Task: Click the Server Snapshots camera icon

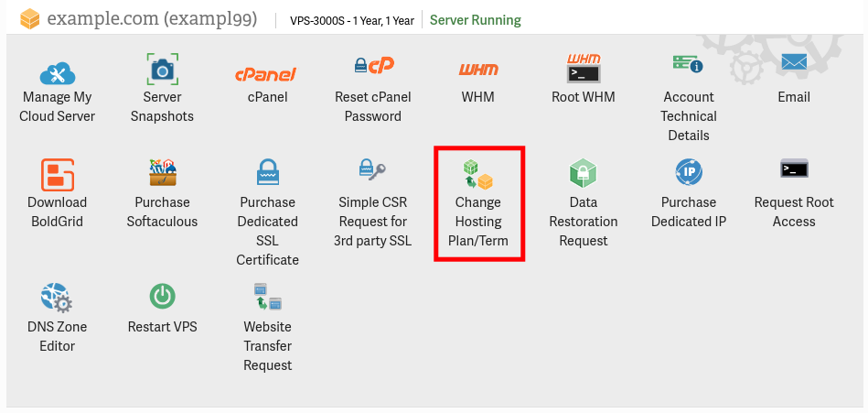Action: tap(162, 70)
